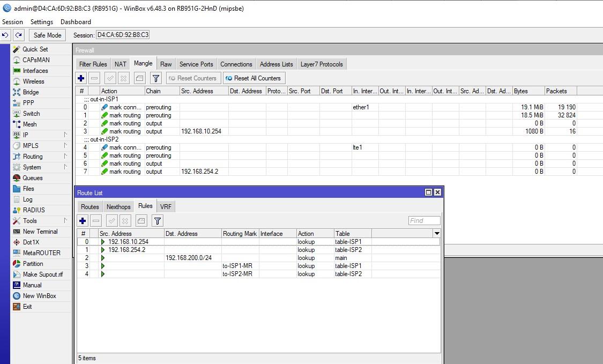Switch to Service Ports tab
The height and width of the screenshot is (364, 603).
click(196, 64)
